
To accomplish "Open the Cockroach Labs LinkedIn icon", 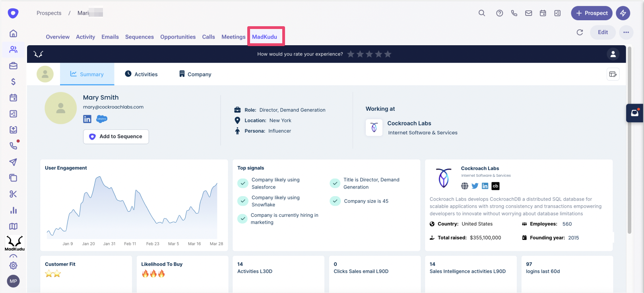I will pyautogui.click(x=485, y=186).
